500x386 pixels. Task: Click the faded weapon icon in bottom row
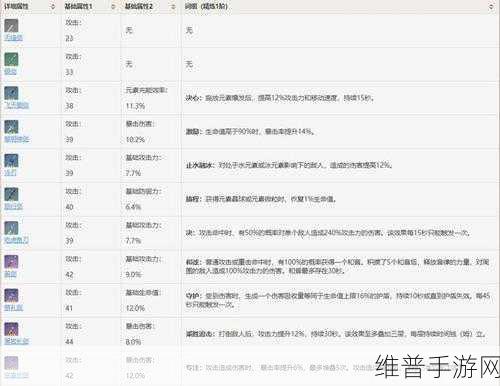[x=11, y=363]
